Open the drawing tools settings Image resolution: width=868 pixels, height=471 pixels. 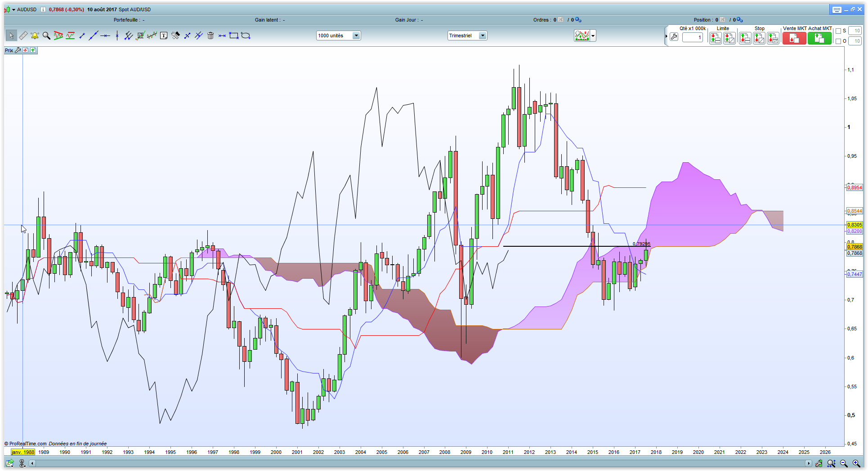click(x=175, y=36)
